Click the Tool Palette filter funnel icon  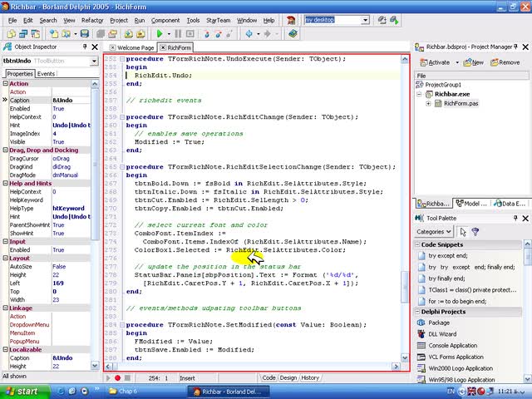click(x=475, y=232)
